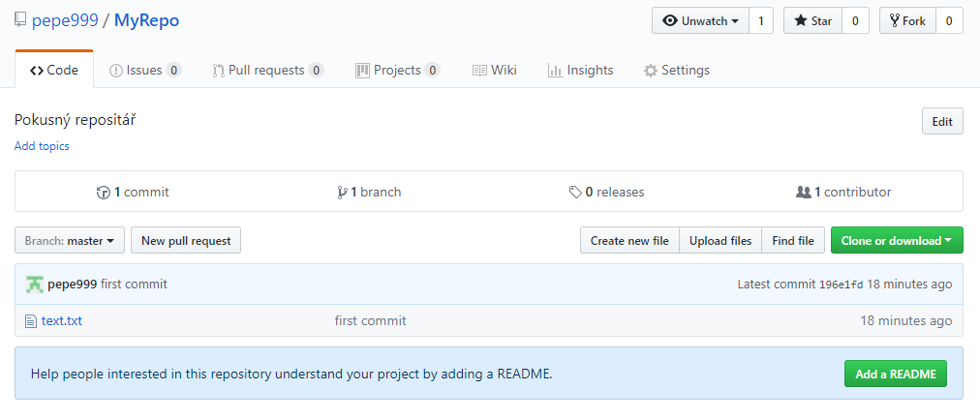Click the Add topics link
This screenshot has height=420, width=980.
pyautogui.click(x=42, y=146)
